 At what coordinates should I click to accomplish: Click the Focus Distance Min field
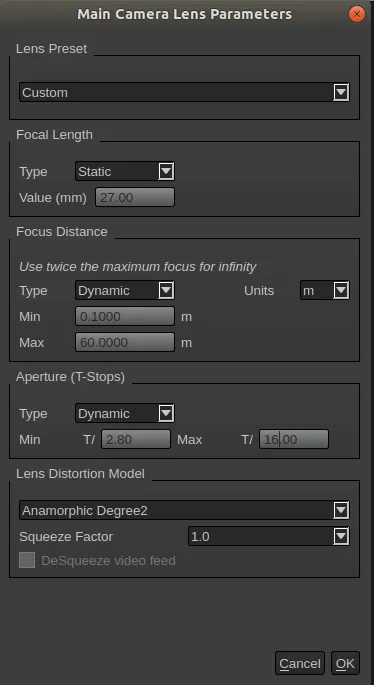point(125,316)
